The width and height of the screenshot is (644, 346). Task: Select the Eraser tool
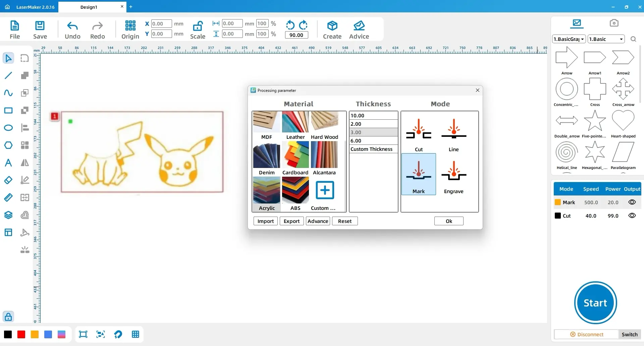[x=8, y=180]
